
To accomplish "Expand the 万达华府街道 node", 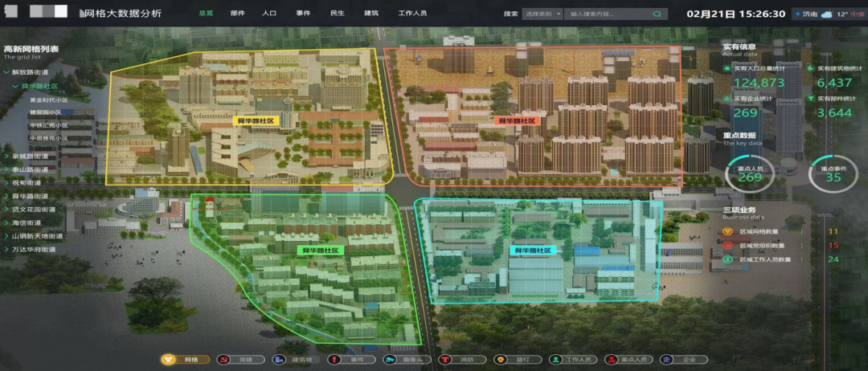I will [6, 250].
